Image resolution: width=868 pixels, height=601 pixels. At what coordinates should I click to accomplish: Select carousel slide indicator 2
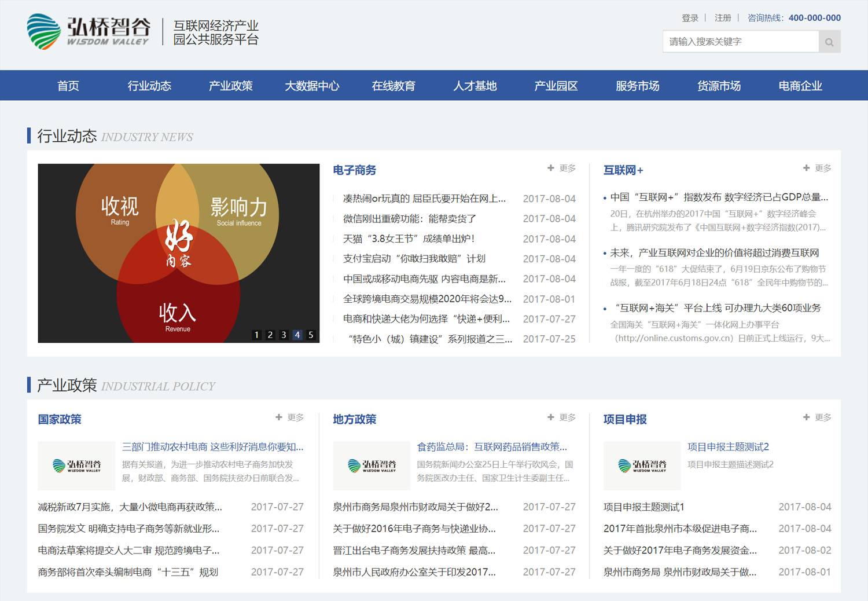coord(270,335)
